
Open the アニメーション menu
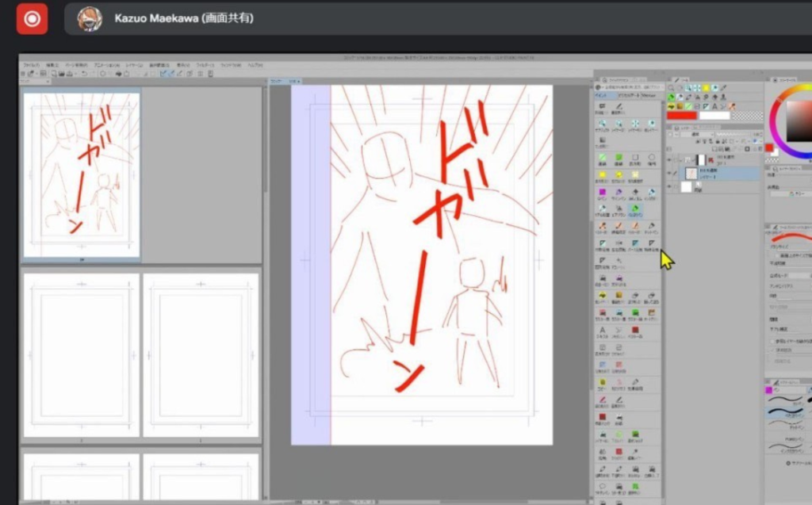coord(107,65)
